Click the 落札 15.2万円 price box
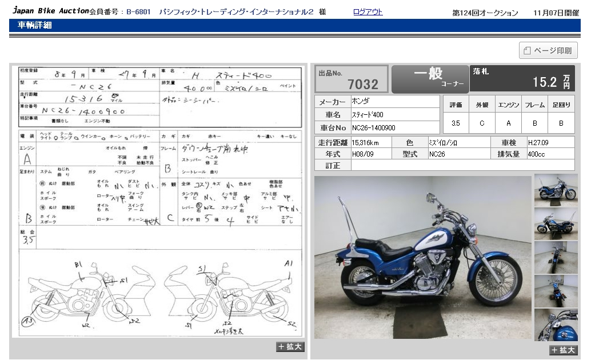This screenshot has width=591, height=364. click(x=522, y=79)
